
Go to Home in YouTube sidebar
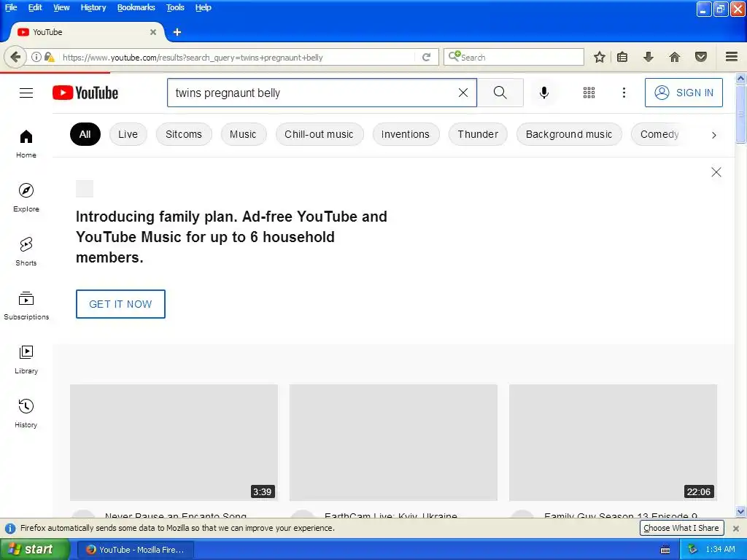[26, 144]
